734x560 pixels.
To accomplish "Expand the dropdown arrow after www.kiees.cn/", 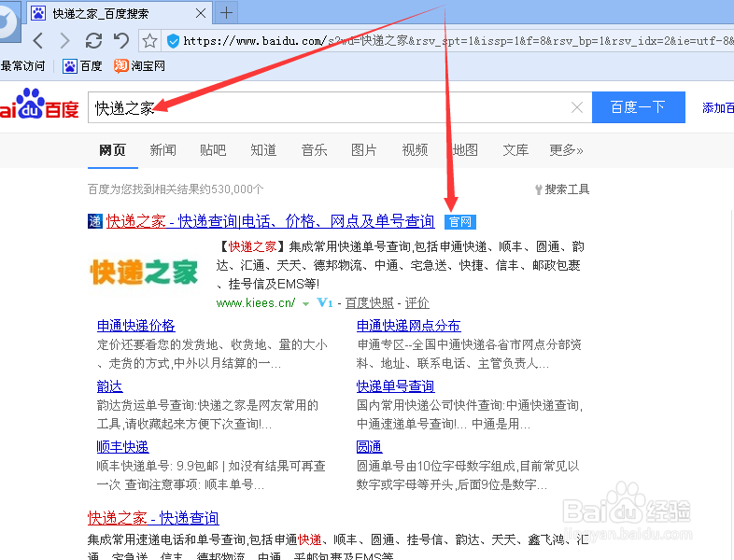I will point(305,304).
